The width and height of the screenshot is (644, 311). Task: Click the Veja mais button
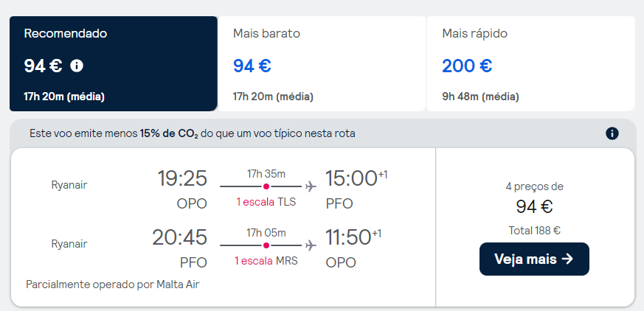click(x=534, y=259)
